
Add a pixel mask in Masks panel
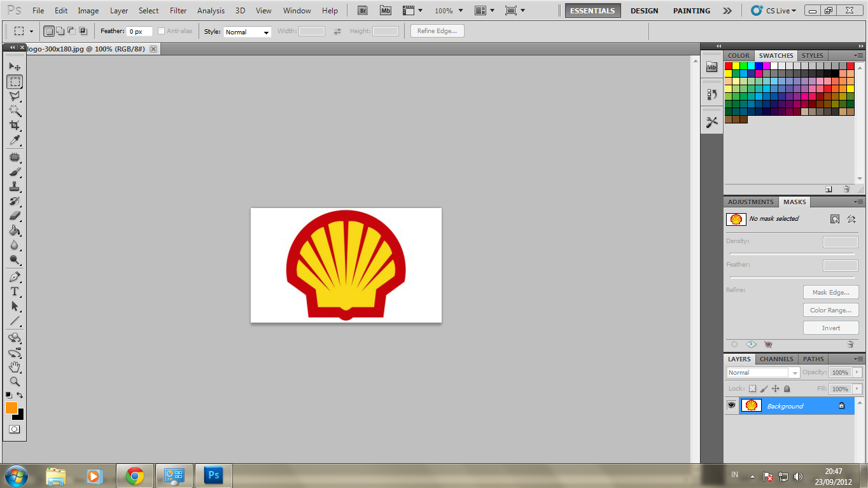point(835,219)
